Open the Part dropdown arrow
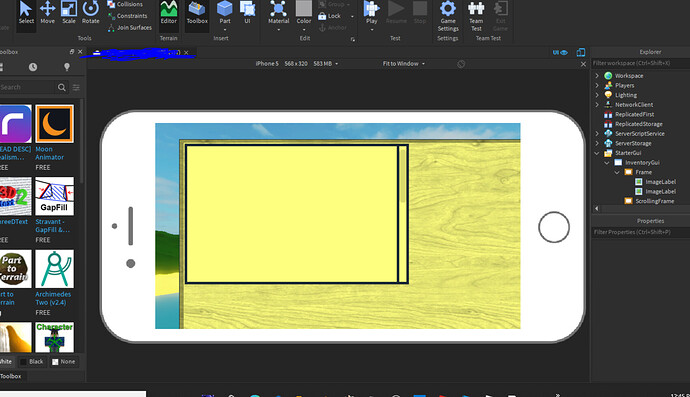This screenshot has height=397, width=690. click(x=225, y=30)
